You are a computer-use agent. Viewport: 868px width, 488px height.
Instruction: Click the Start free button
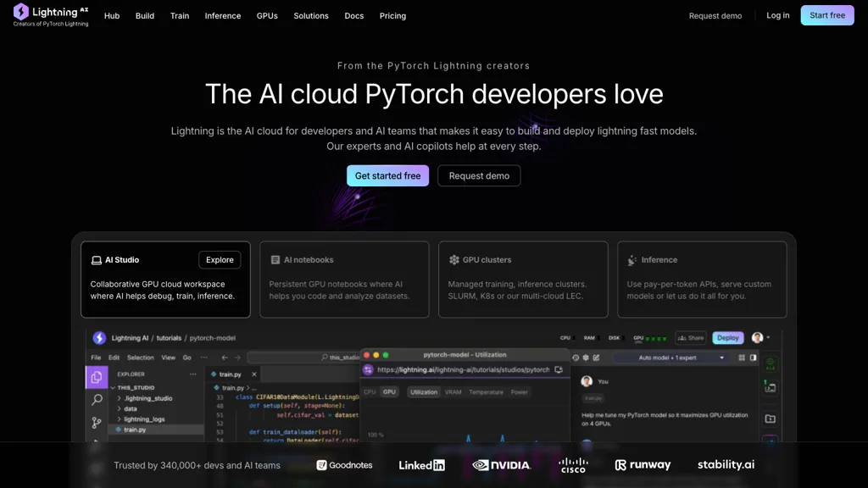coord(827,15)
